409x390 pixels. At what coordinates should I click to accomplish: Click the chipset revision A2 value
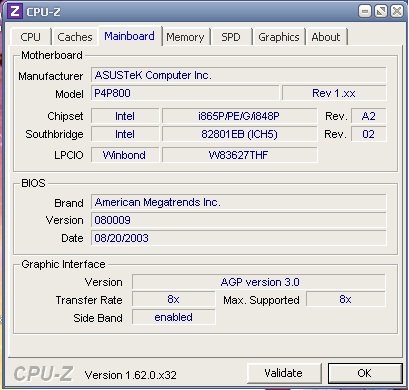(369, 116)
